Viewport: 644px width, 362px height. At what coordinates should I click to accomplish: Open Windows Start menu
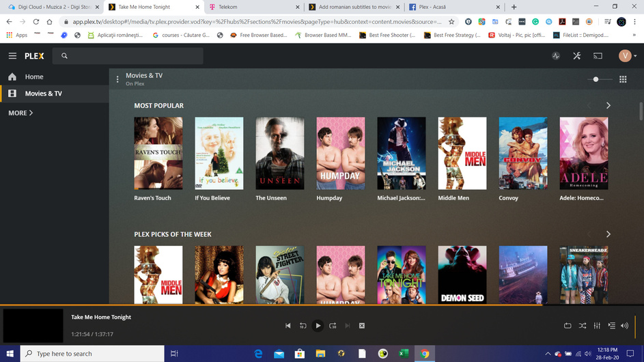(10, 353)
